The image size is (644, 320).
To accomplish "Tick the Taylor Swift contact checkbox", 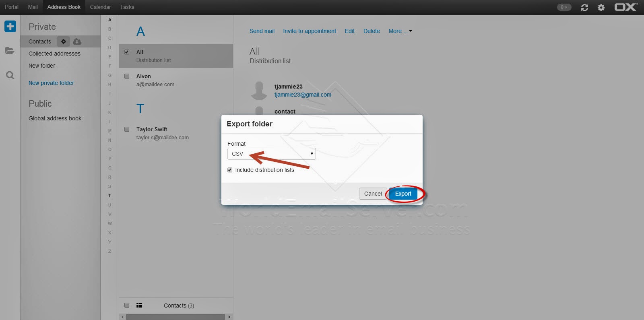I will point(127,129).
